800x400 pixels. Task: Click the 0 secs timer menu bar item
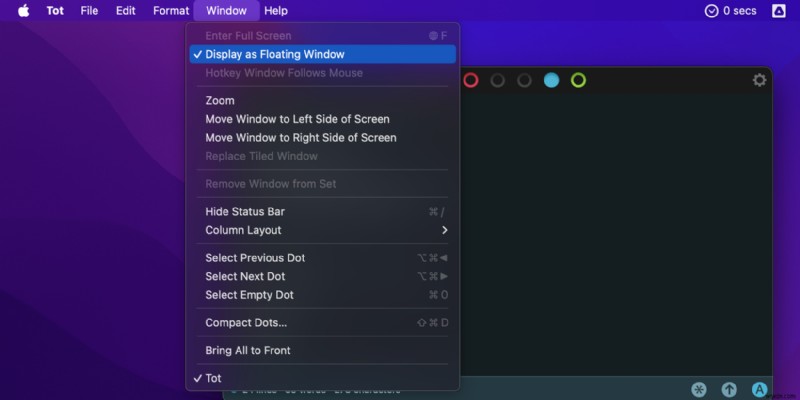tap(730, 11)
